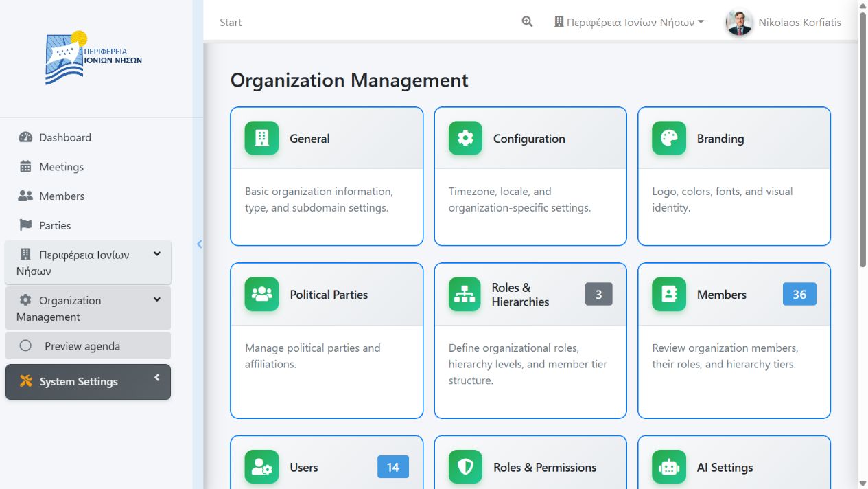This screenshot has height=489, width=868.
Task: Click the Members people icon in sidebar
Action: point(25,196)
